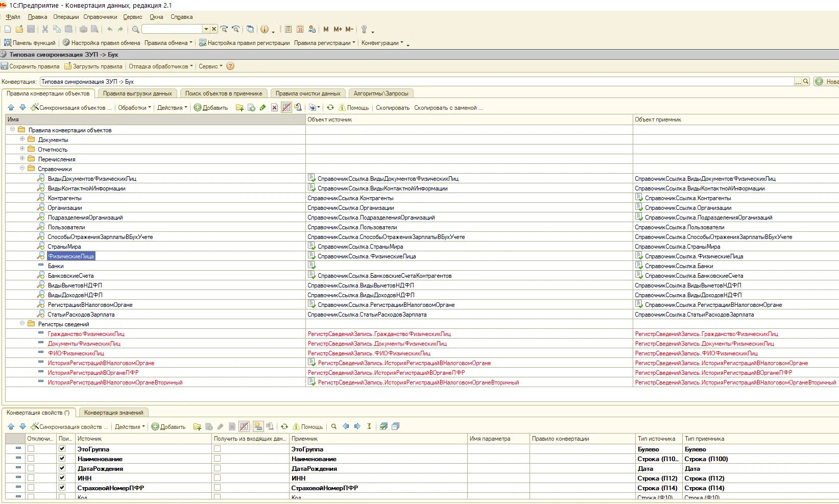Select the Контрагенты rule in the tree
Viewport: 839px width, 504px height.
pos(64,198)
